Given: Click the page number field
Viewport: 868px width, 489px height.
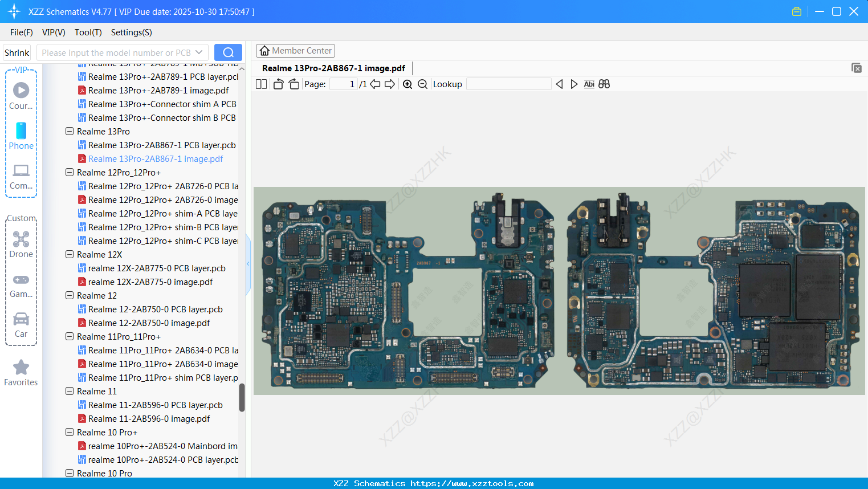Looking at the screenshot, I should click(x=344, y=84).
